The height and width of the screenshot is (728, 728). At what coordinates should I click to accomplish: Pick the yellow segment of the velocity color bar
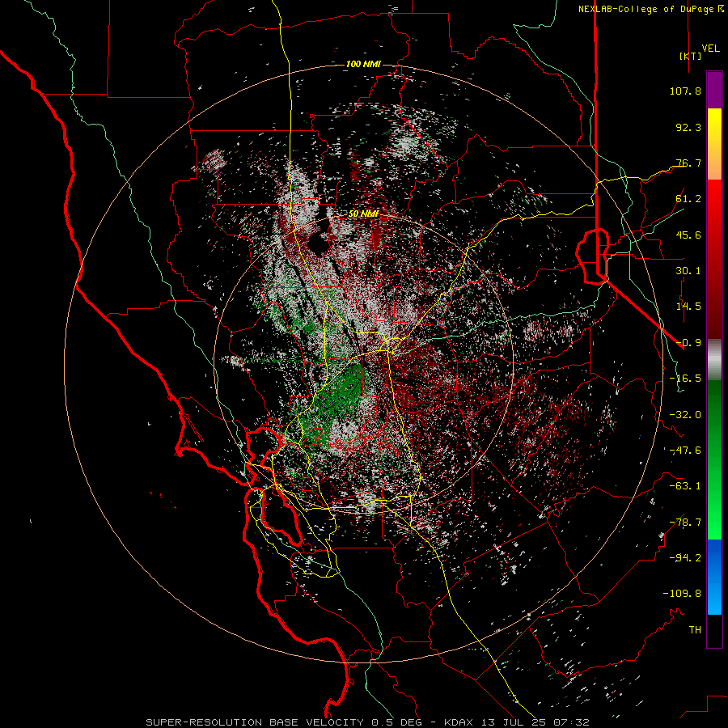pos(714,144)
